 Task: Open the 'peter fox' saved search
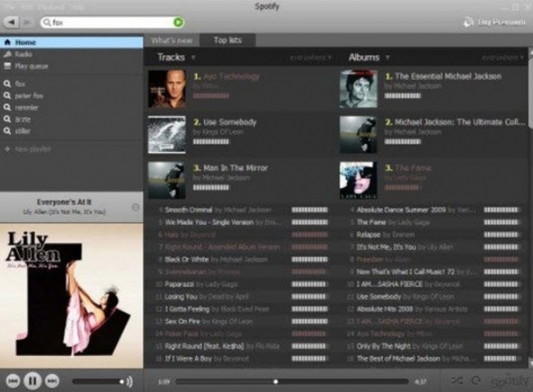pos(30,95)
